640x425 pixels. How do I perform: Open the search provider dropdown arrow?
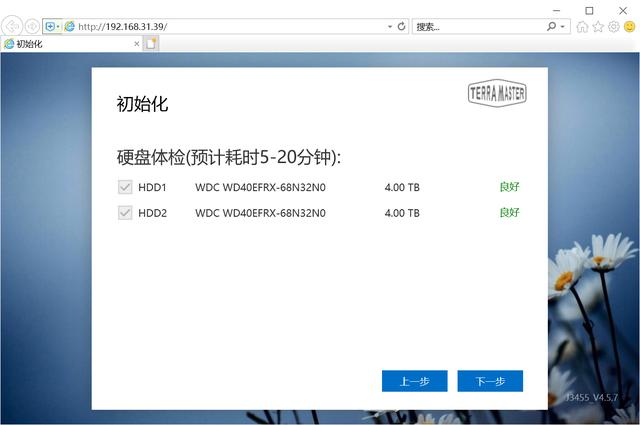click(x=564, y=26)
